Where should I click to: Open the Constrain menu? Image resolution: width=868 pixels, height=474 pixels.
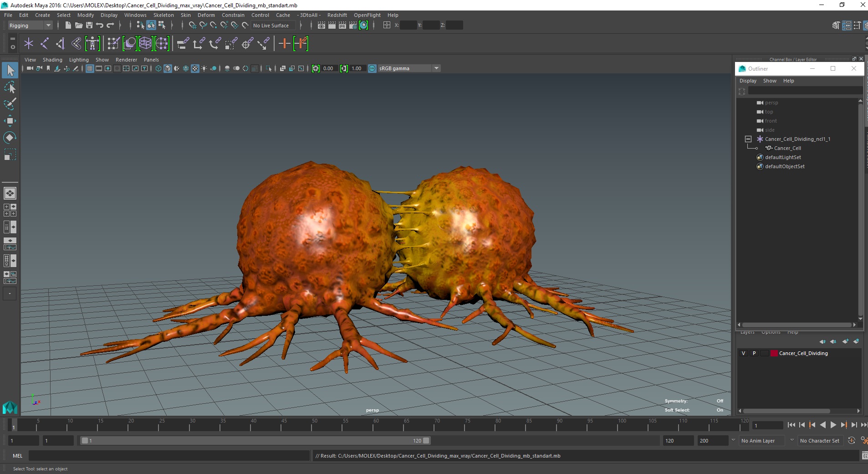(x=233, y=15)
